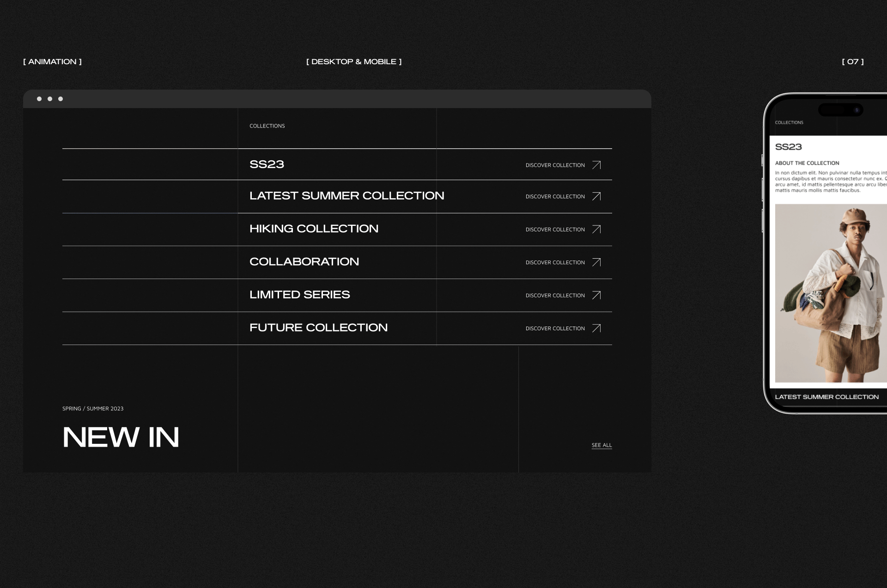The image size is (887, 588).
Task: Click Discover Collection text for Future Collection
Action: pos(555,328)
